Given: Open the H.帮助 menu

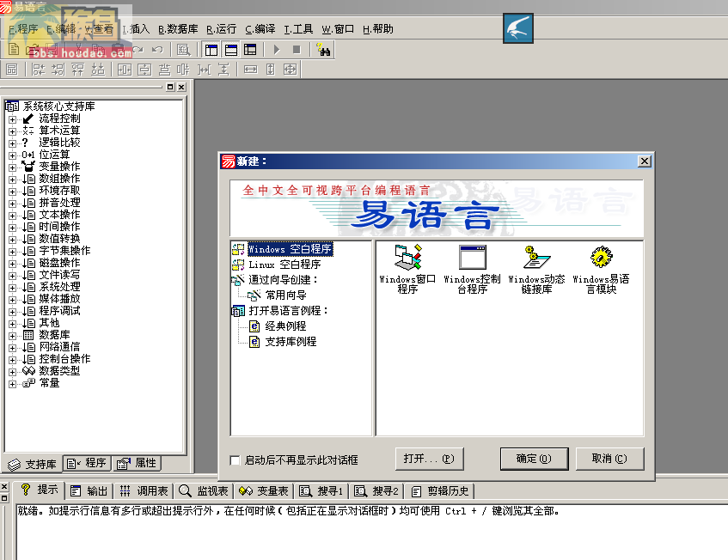Looking at the screenshot, I should click(x=378, y=29).
